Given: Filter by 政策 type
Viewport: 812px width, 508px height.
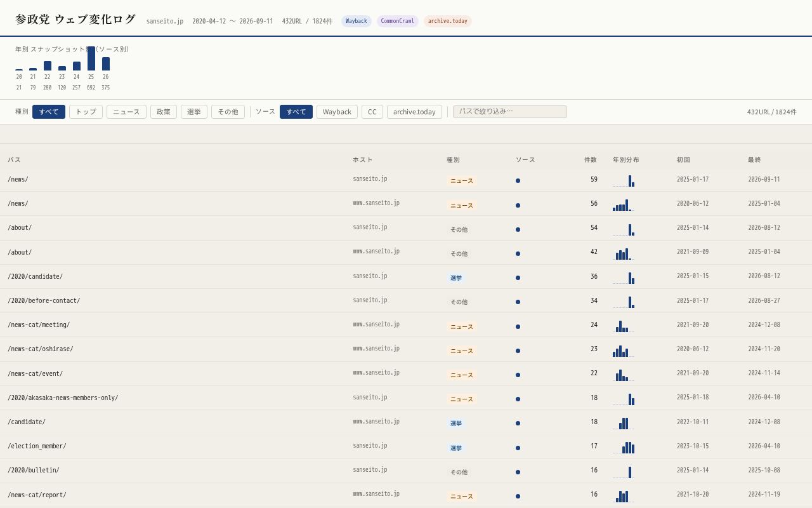Looking at the screenshot, I should [164, 112].
